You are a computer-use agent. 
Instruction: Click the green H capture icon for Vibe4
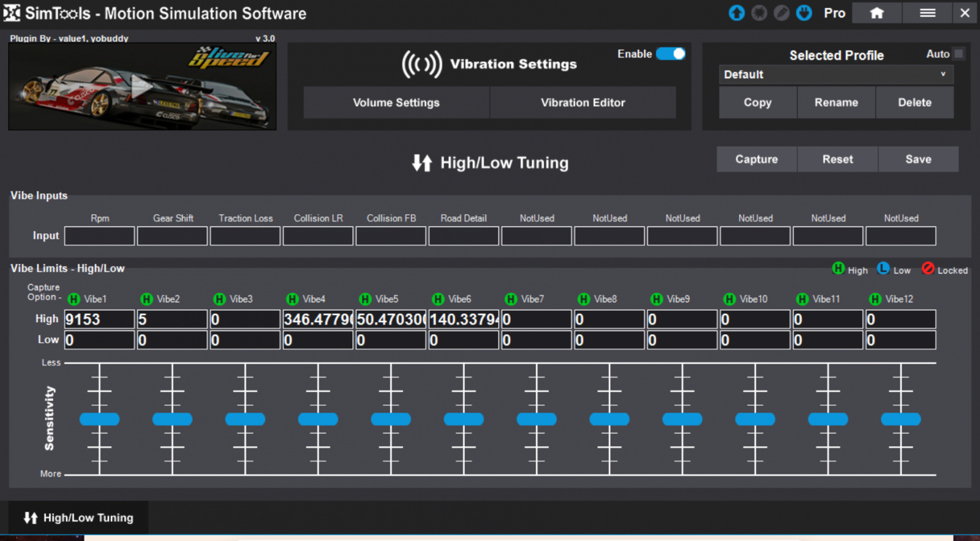click(x=293, y=299)
